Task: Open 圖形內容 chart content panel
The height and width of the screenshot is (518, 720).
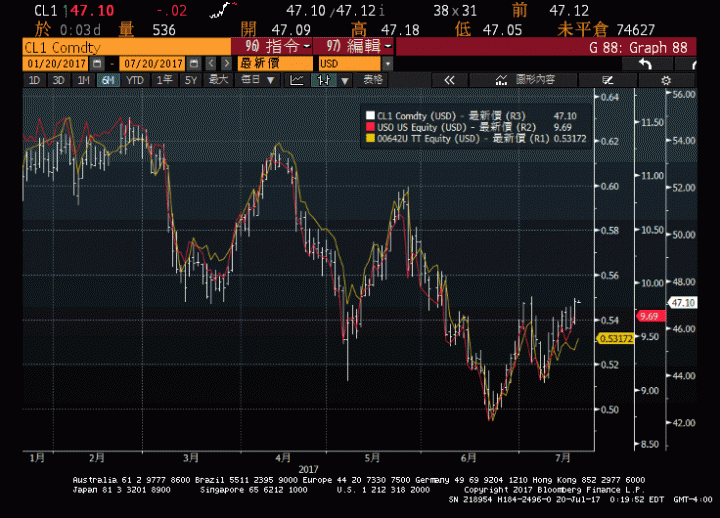Action: point(525,80)
